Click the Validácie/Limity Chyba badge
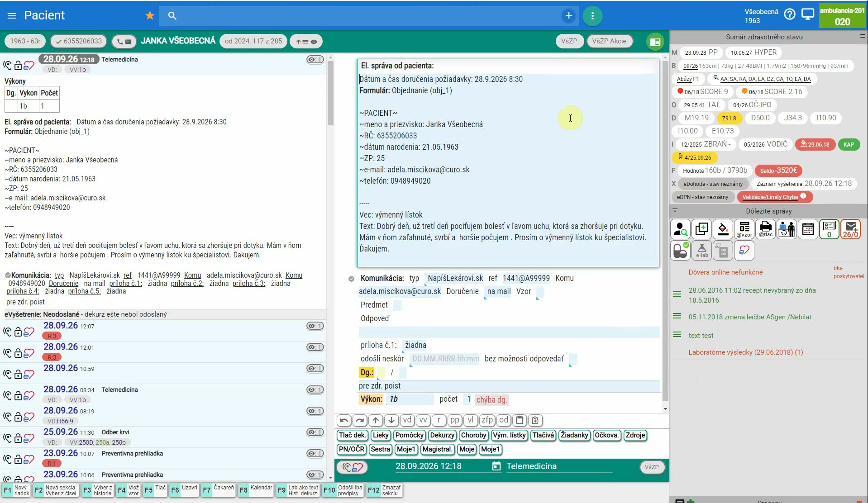Image resolution: width=868 pixels, height=503 pixels. [x=774, y=197]
